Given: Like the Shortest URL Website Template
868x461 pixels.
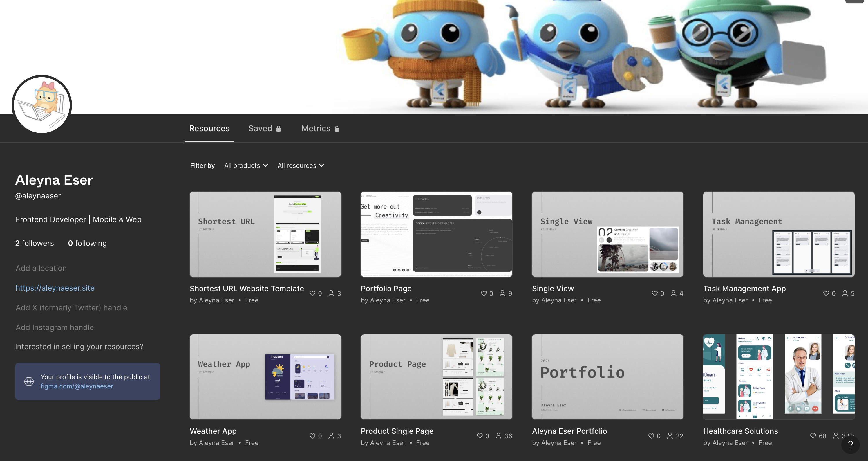Looking at the screenshot, I should tap(312, 293).
